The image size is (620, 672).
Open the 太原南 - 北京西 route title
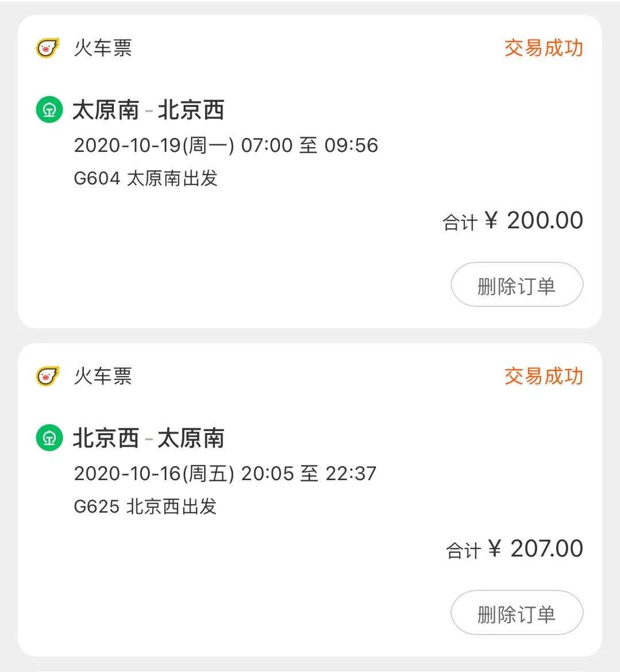point(148,110)
